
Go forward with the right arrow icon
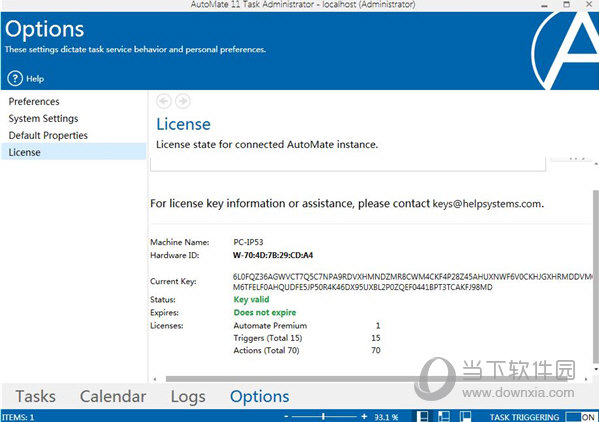(x=183, y=101)
